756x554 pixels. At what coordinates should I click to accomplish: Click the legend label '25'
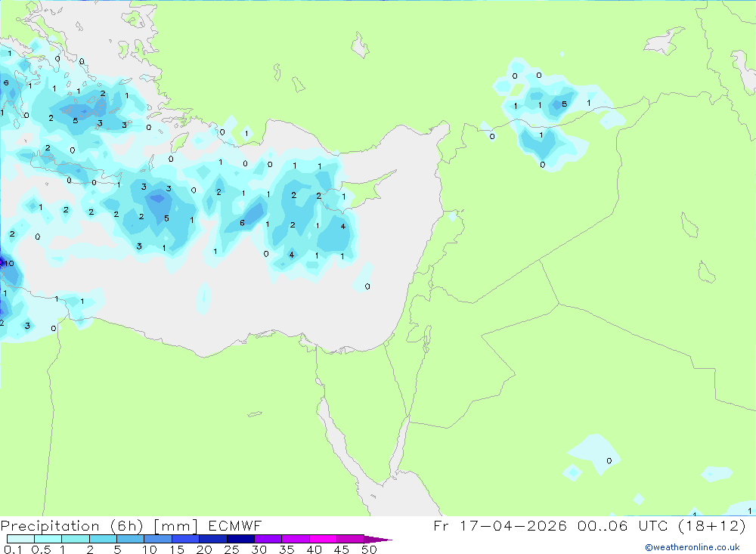232,549
